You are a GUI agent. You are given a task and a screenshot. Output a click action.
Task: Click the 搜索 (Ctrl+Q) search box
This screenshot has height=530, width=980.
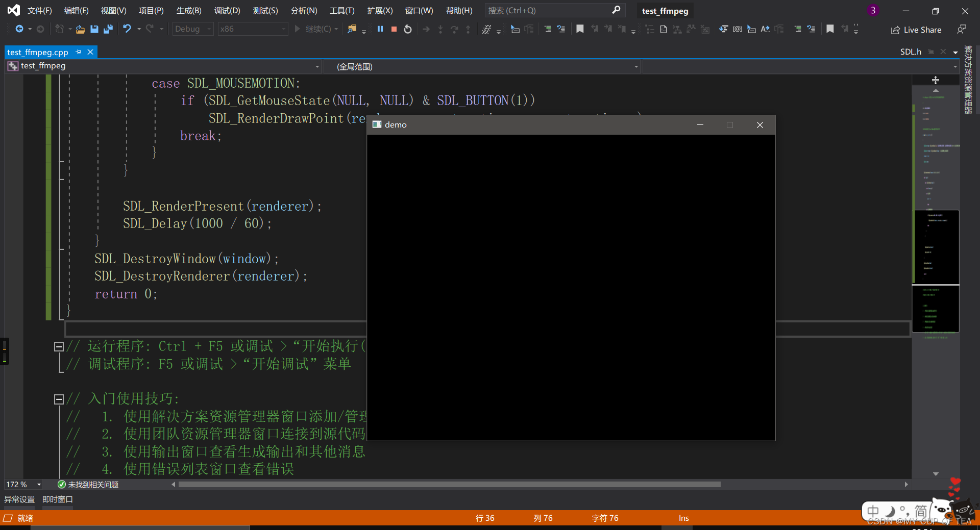tap(554, 10)
